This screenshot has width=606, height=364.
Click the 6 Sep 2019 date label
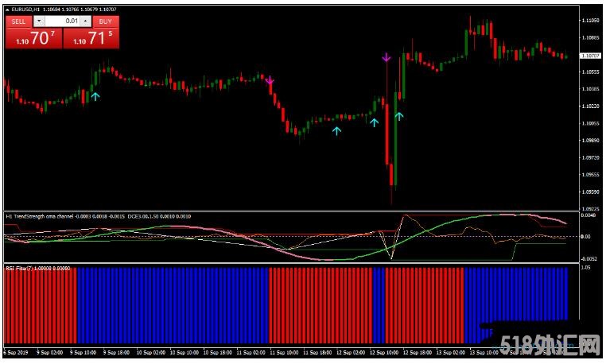(x=15, y=353)
